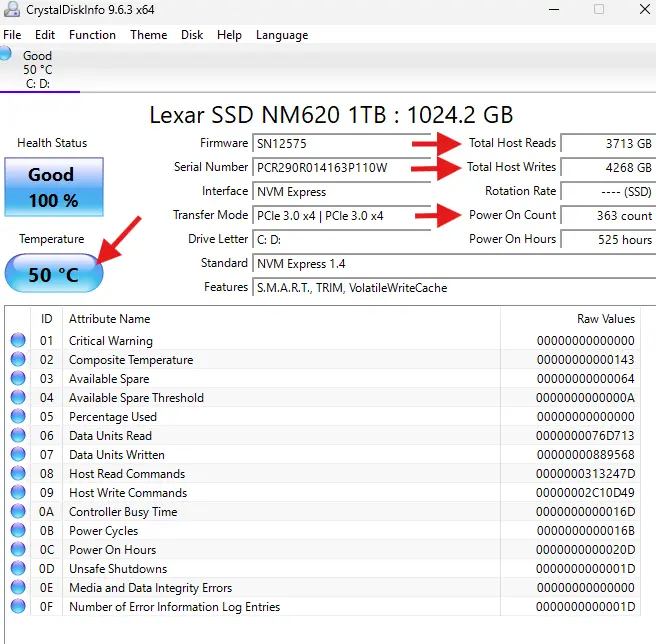The width and height of the screenshot is (656, 644).
Task: Click the CrystalDiskInfo title bar icon
Action: coord(11,9)
